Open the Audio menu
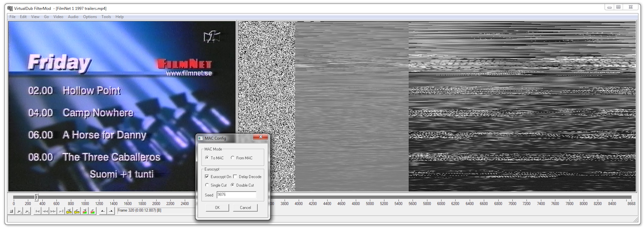Image resolution: width=644 pixels, height=229 pixels. point(73,17)
